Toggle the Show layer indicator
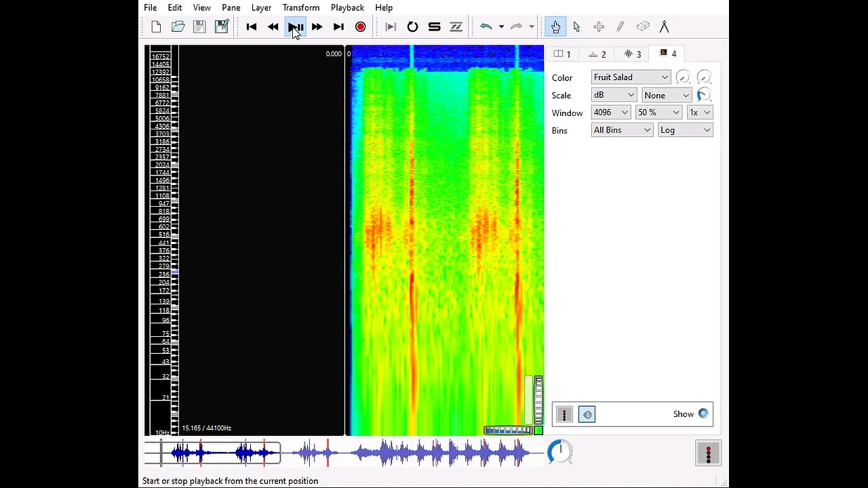The height and width of the screenshot is (488, 868). coord(703,414)
